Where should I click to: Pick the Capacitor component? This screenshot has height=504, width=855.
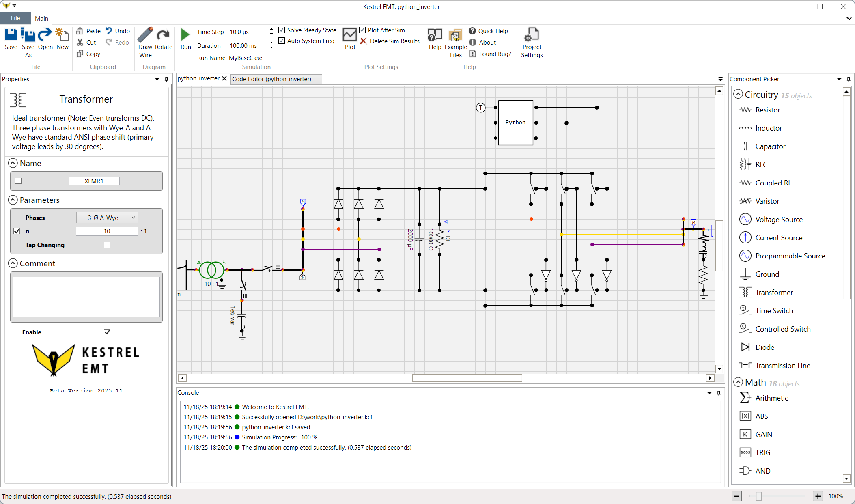(762, 146)
